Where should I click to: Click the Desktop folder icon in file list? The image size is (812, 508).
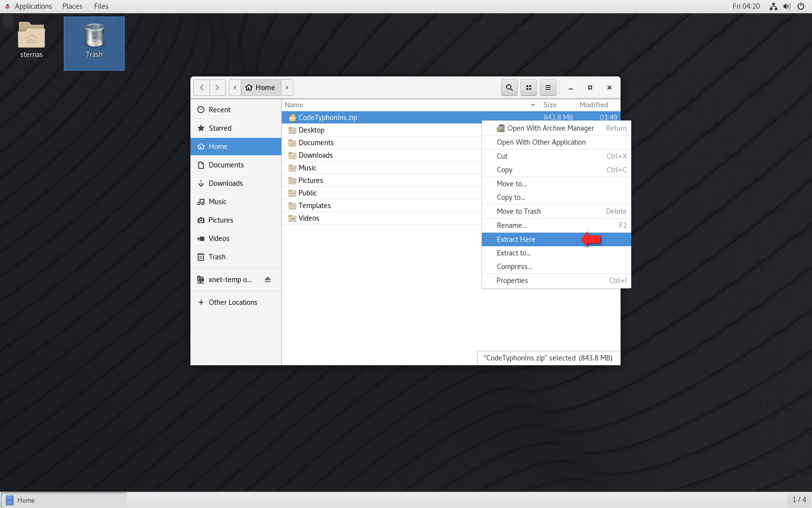[292, 130]
